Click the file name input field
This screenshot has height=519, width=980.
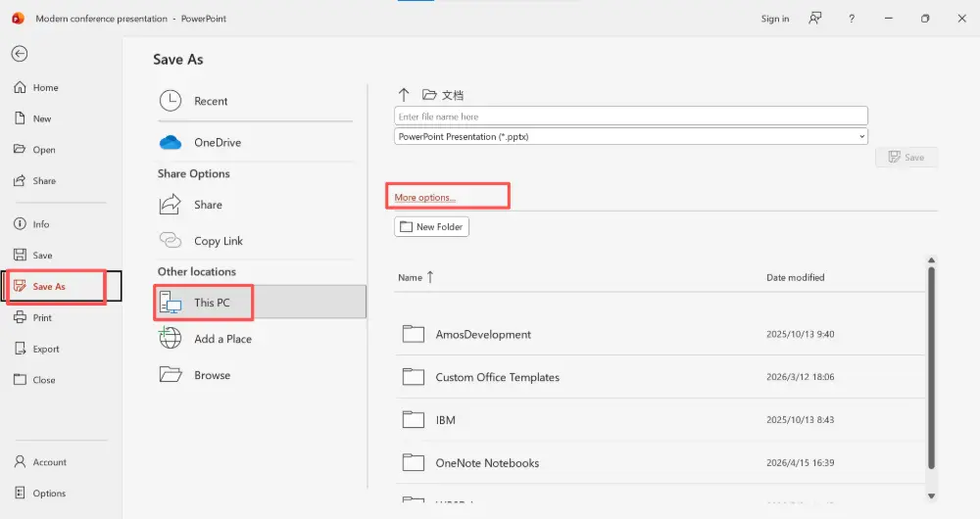click(630, 117)
